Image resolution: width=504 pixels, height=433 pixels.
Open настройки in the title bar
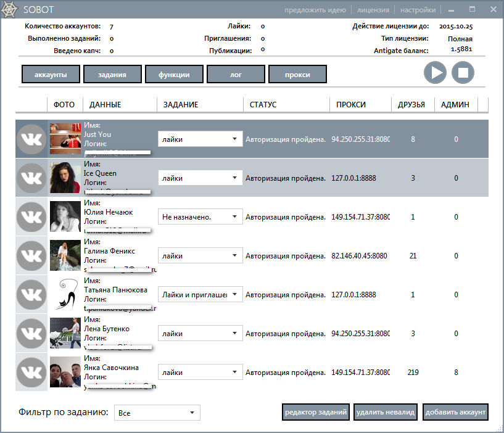click(x=418, y=10)
